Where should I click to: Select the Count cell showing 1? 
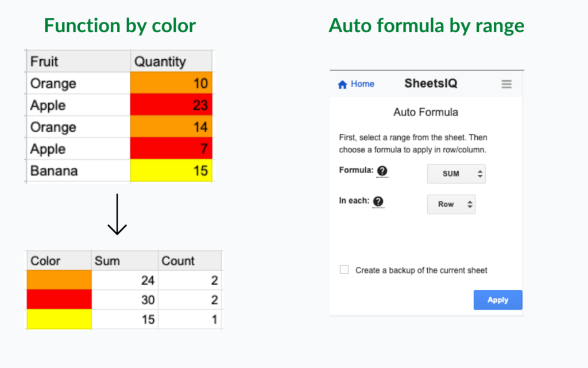tap(189, 319)
